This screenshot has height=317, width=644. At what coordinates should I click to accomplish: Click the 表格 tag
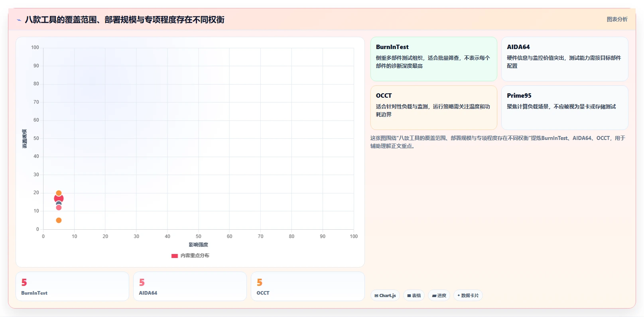pos(414,295)
